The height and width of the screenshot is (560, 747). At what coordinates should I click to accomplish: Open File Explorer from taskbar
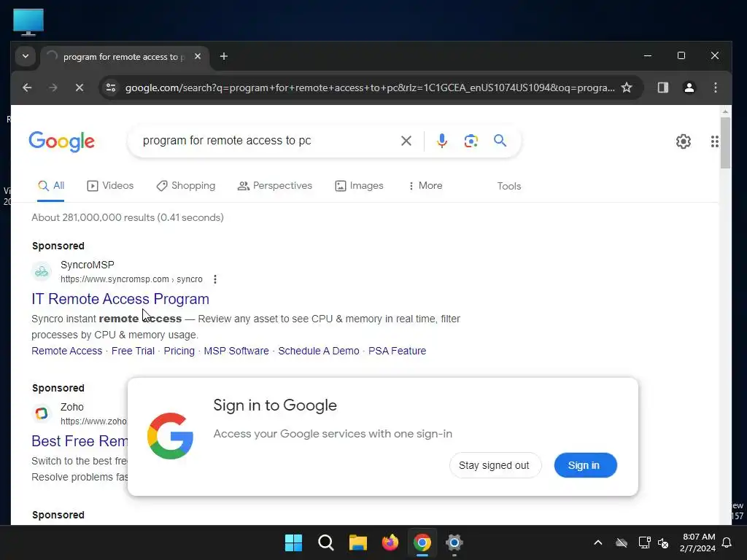(x=357, y=542)
